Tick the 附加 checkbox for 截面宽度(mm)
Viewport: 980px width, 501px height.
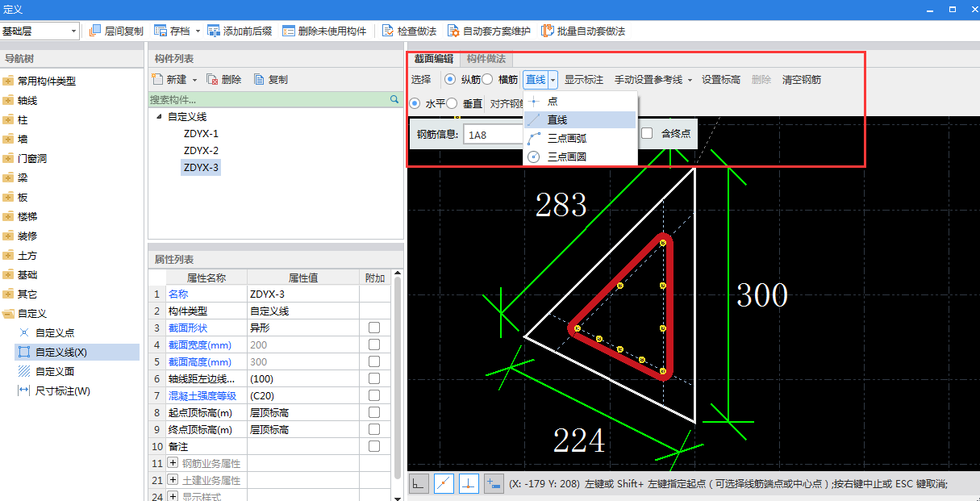(x=374, y=344)
